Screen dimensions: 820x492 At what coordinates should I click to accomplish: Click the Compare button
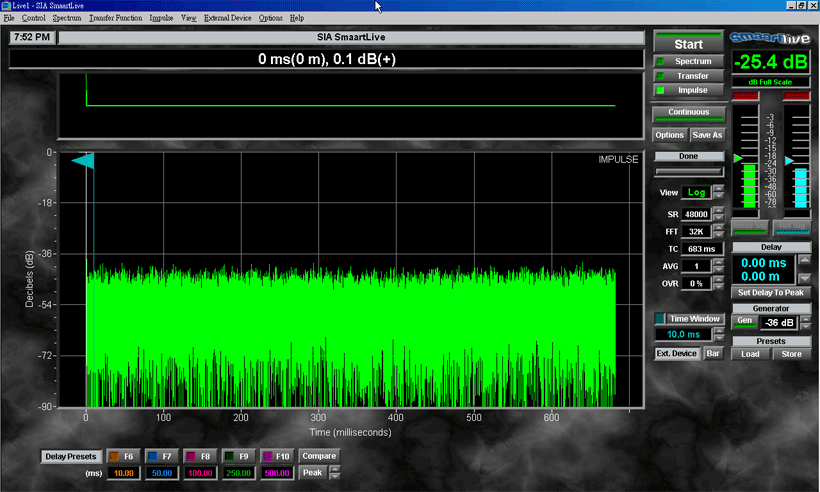coord(319,456)
